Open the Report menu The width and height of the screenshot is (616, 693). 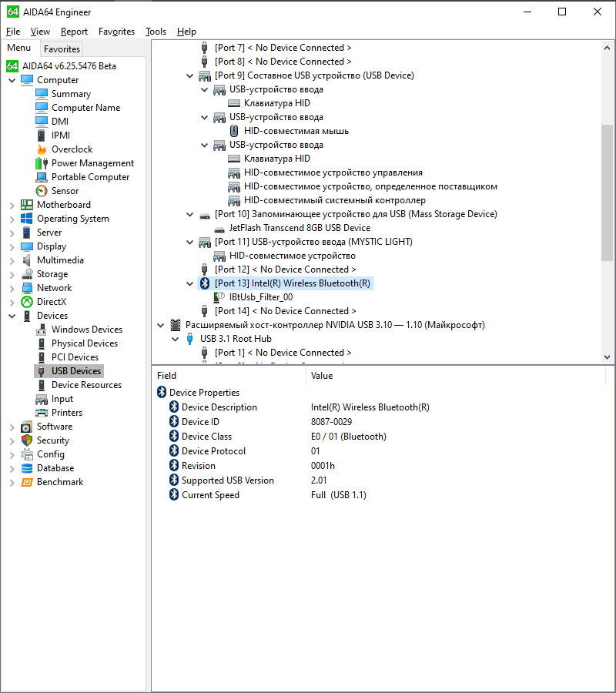point(74,32)
